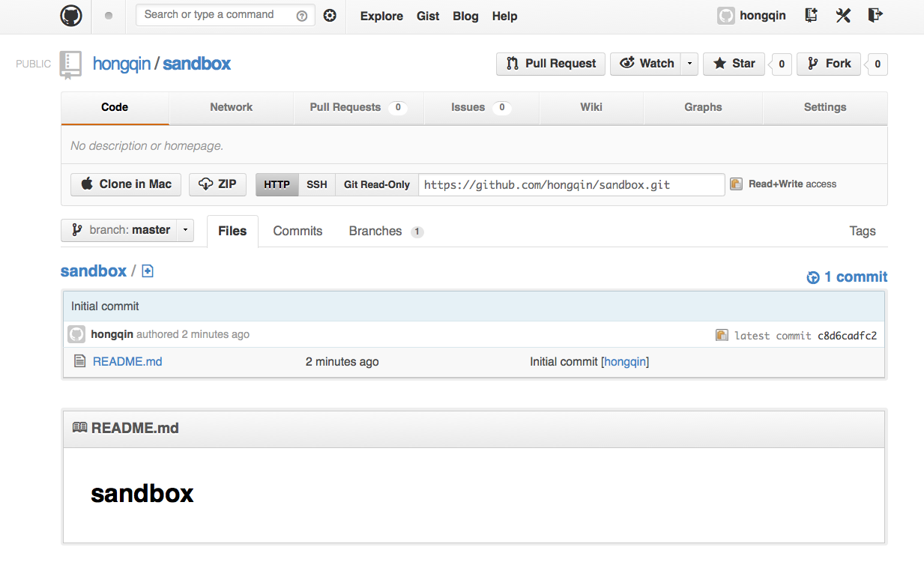Click the Issues count badge
Screen dimensions: 924x565
coord(502,107)
